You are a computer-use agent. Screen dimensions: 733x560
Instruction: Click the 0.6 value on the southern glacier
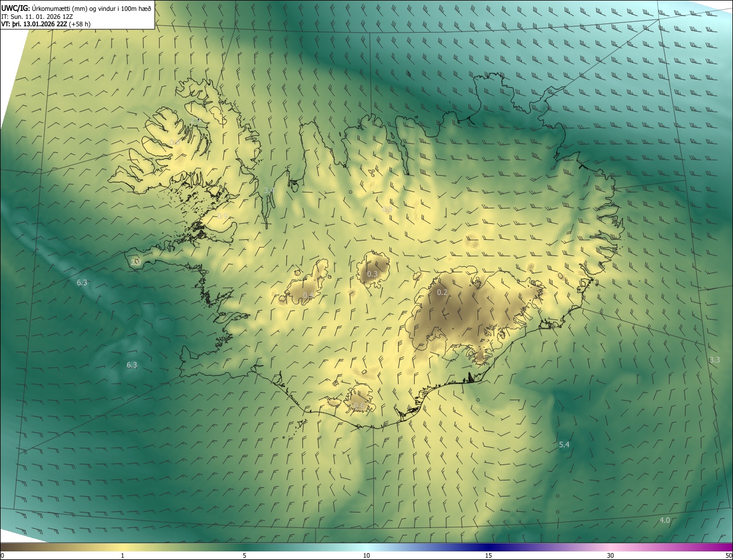click(x=358, y=406)
